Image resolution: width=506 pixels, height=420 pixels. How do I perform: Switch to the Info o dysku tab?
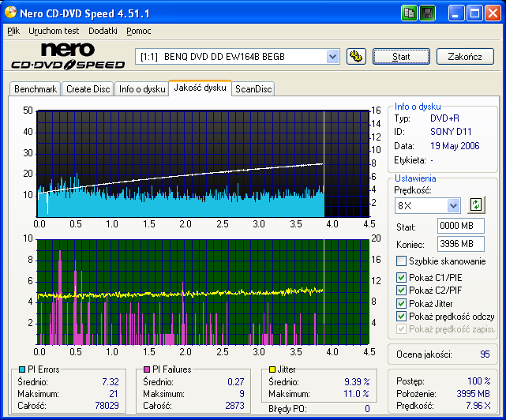click(142, 89)
